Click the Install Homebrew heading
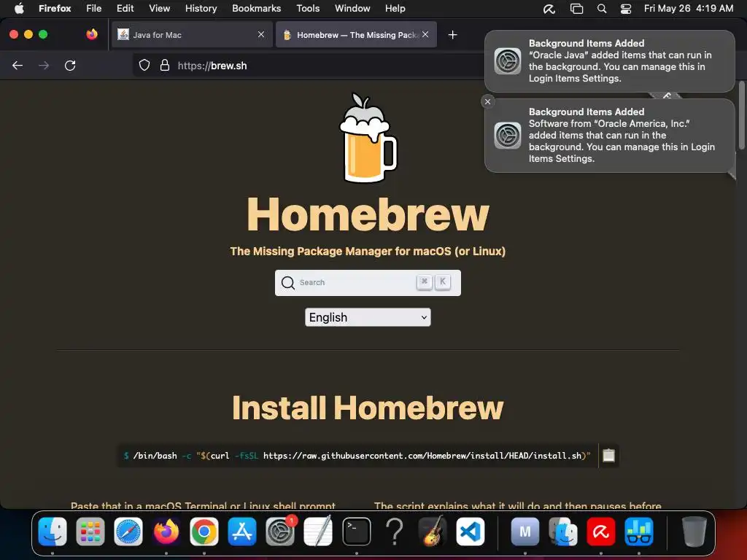The width and height of the screenshot is (747, 560). pos(368,408)
